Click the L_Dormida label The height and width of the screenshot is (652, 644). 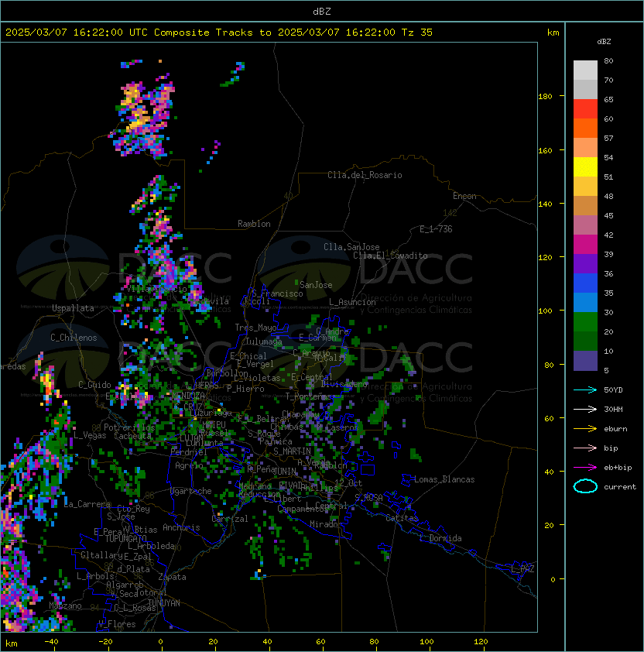440,538
